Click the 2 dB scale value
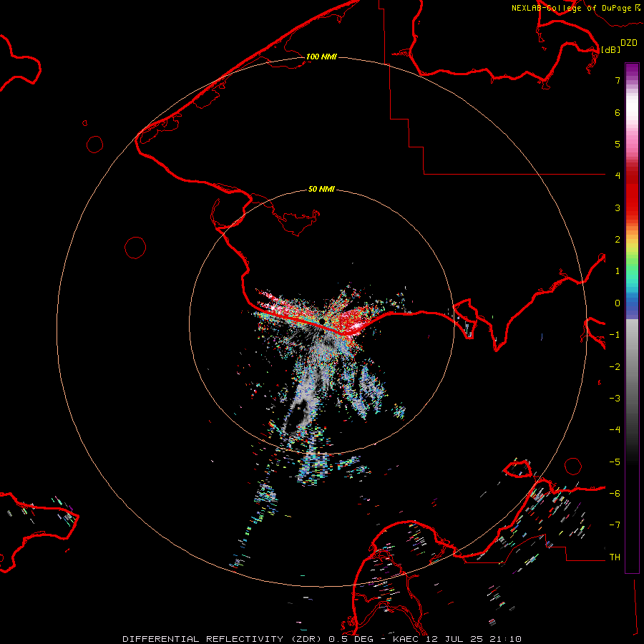Image resolution: width=644 pixels, height=644 pixels. [618, 240]
